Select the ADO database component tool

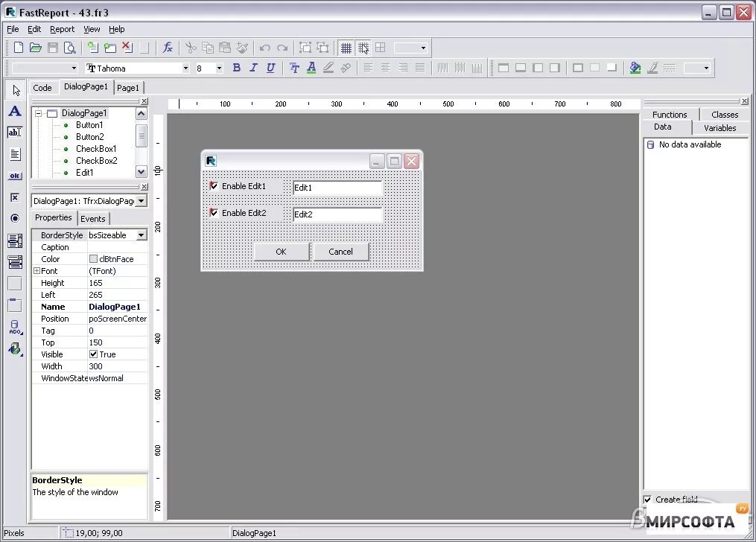click(15, 327)
